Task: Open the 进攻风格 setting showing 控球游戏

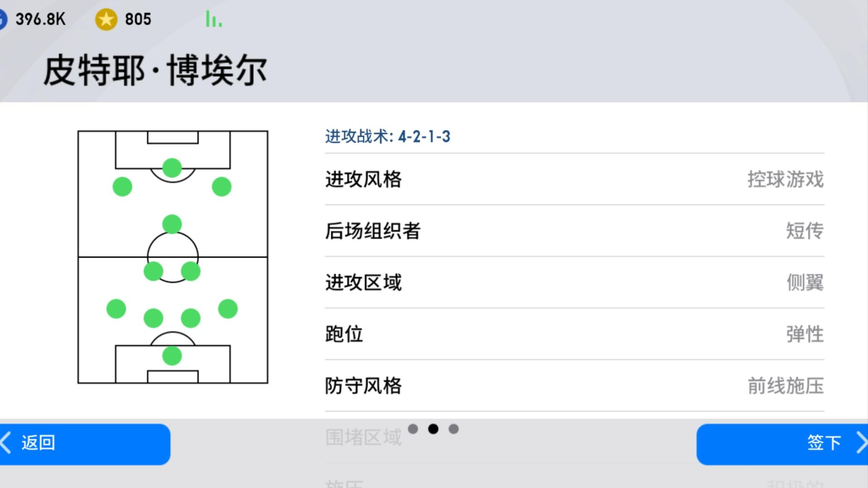Action: tap(575, 179)
